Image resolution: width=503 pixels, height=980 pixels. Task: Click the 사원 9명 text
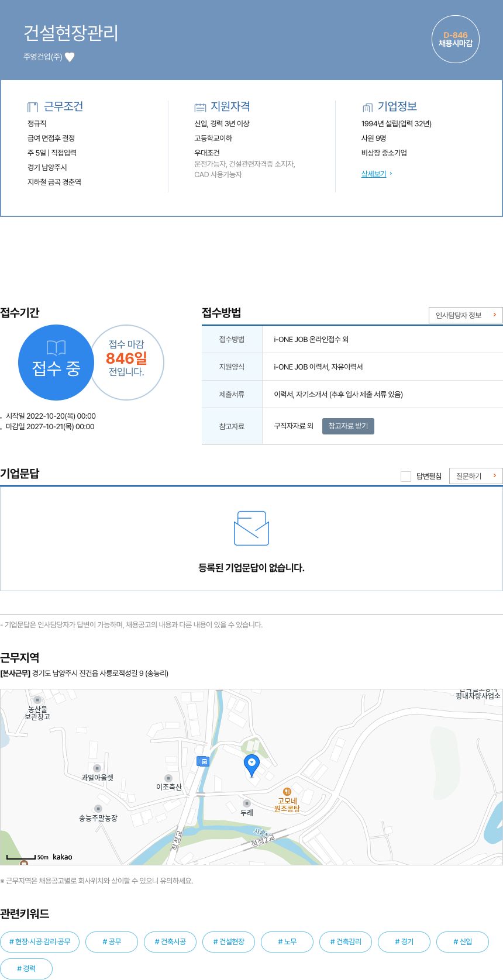pos(374,139)
